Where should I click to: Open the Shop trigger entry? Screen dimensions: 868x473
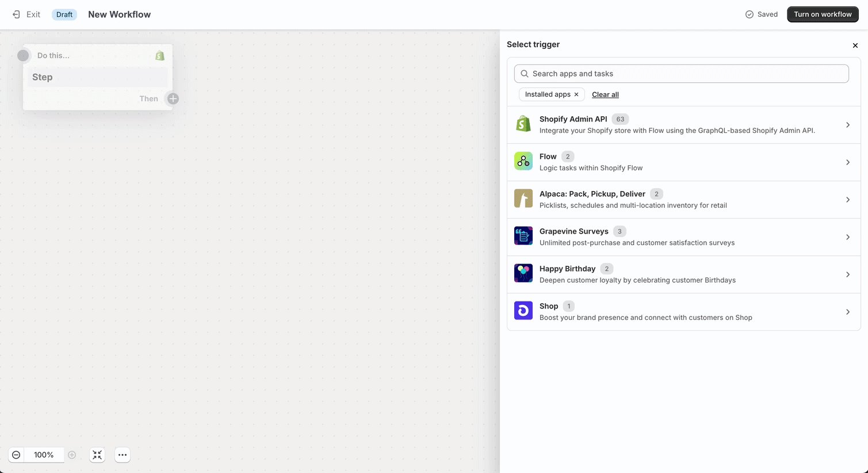(x=684, y=312)
